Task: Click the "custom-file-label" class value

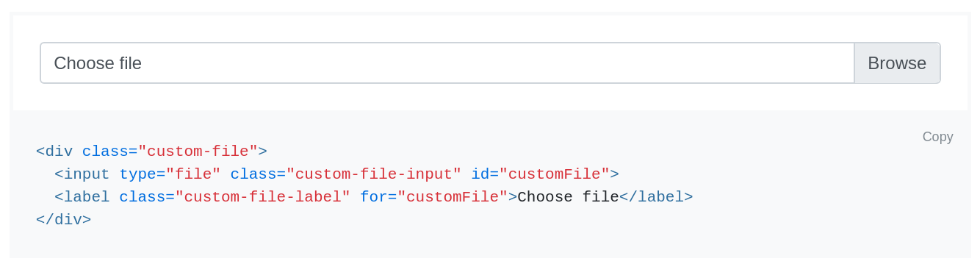Action: pos(263,197)
